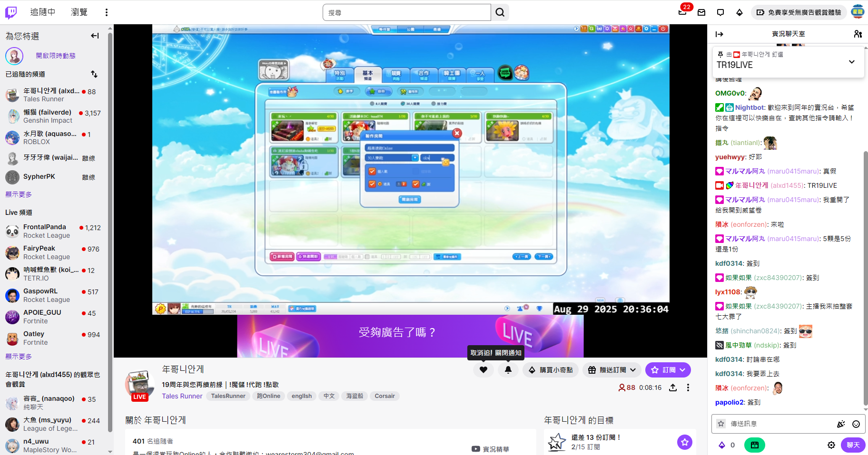Viewport: 868px width, 455px height.
Task: Open the whispers chat bubble icon
Action: click(x=720, y=12)
